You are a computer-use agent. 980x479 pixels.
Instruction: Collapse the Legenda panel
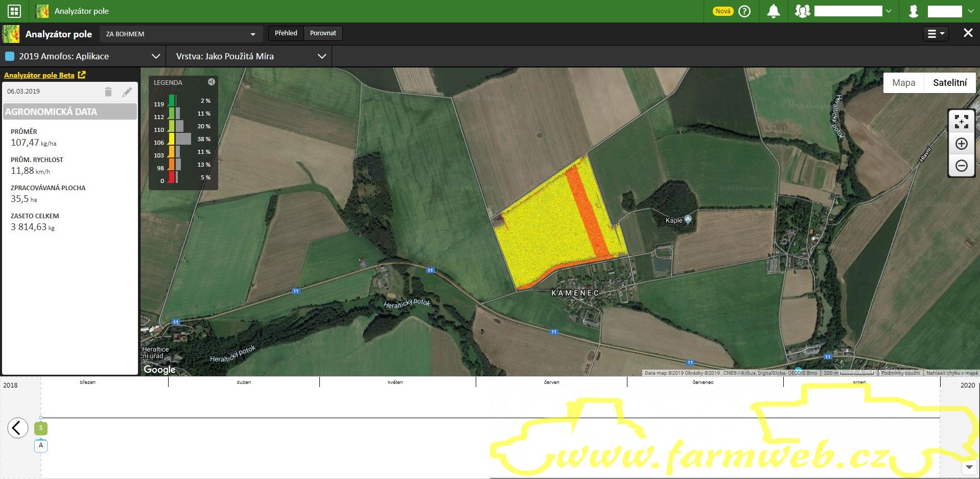coord(211,82)
